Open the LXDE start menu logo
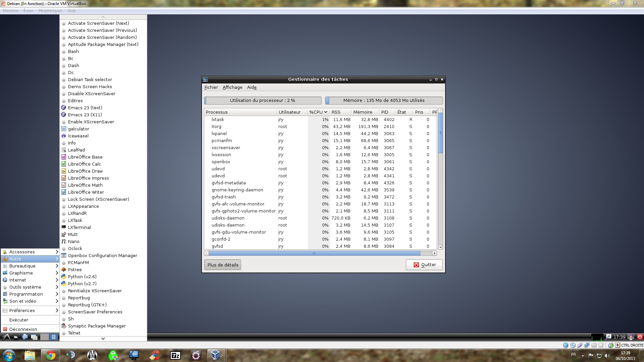The image size is (644, 362). pos(6,337)
